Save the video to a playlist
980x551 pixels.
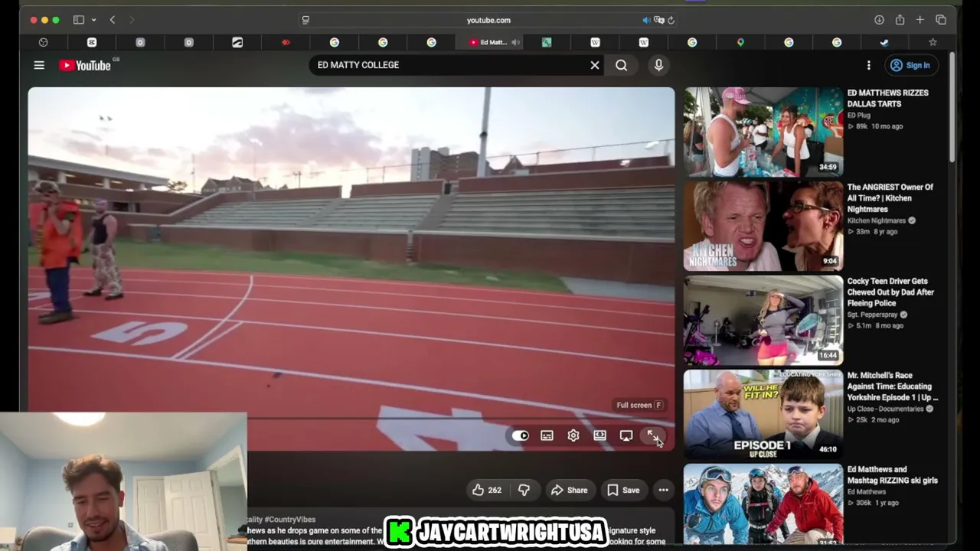coord(623,490)
